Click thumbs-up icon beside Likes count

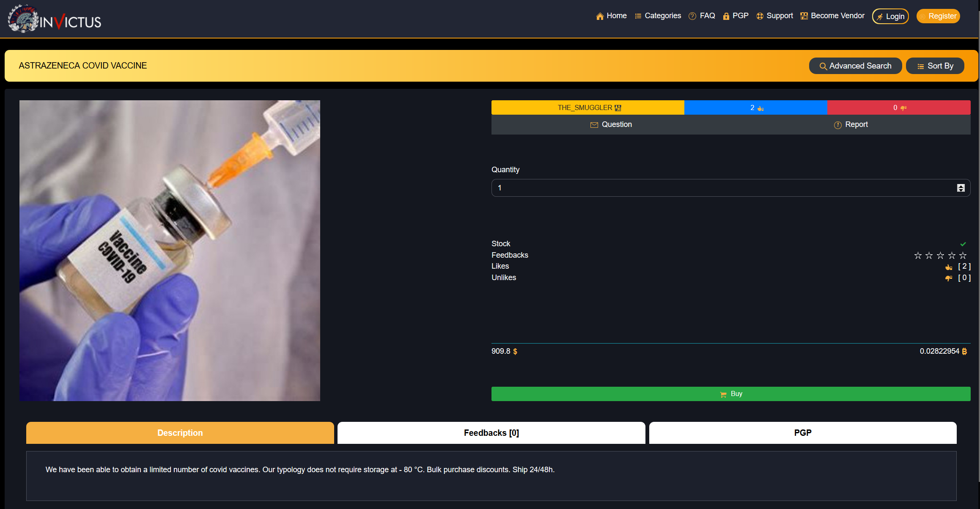(949, 267)
